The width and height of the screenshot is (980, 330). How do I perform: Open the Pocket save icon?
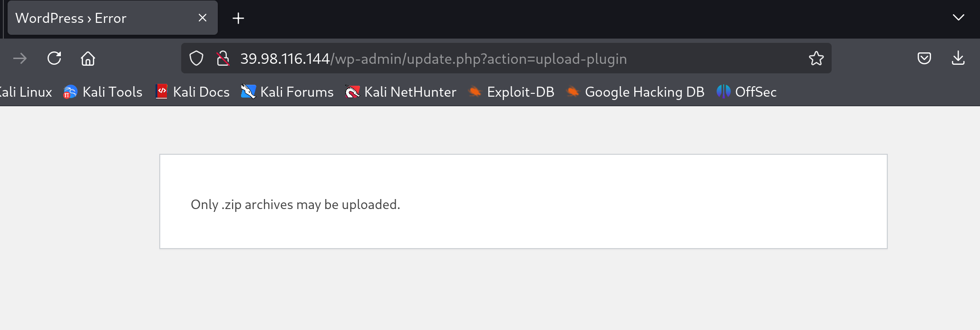coord(924,59)
